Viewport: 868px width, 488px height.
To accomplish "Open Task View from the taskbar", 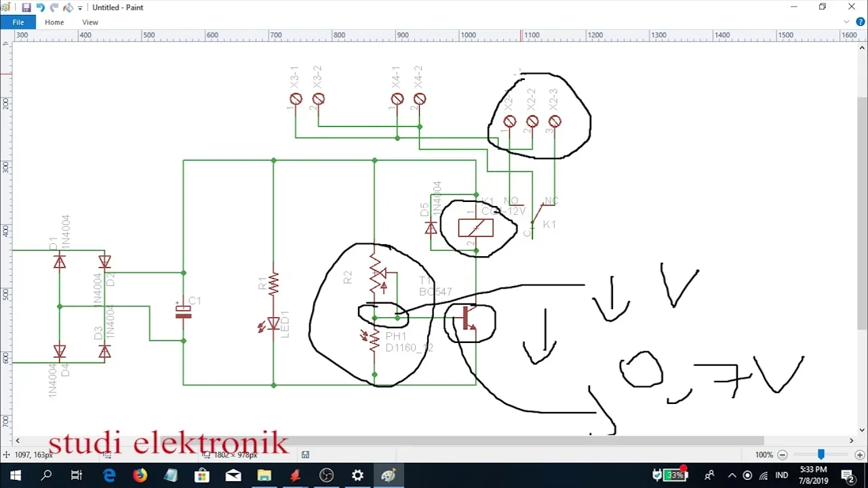I will coord(77,475).
